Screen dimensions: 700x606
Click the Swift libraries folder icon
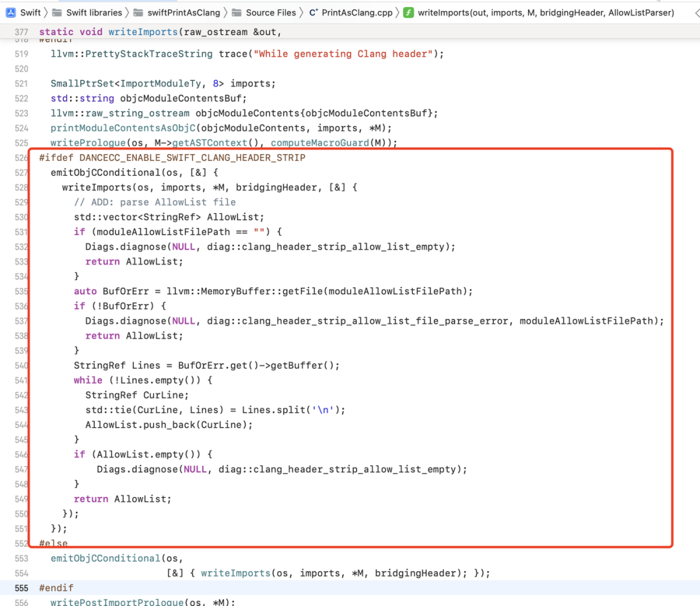tap(57, 12)
